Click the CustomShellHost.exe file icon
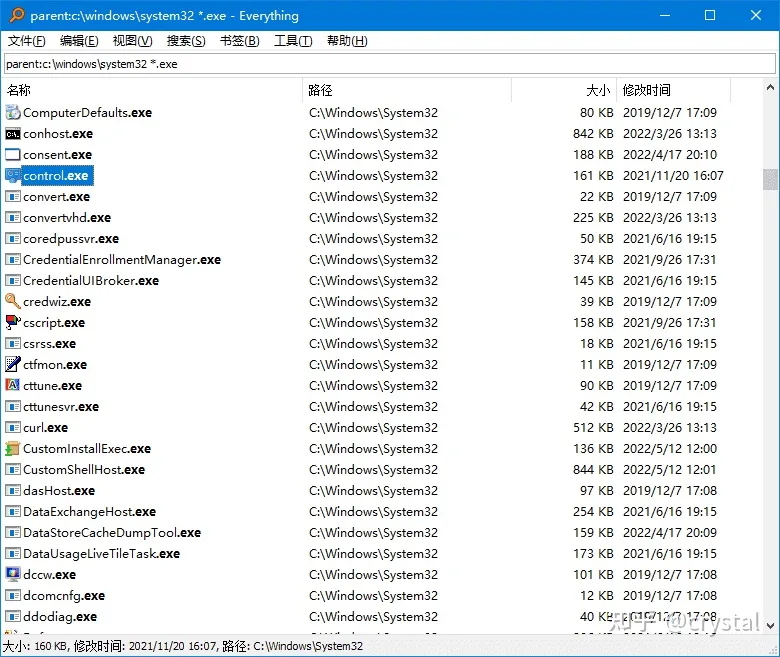Image resolution: width=780 pixels, height=657 pixels. pyautogui.click(x=13, y=469)
